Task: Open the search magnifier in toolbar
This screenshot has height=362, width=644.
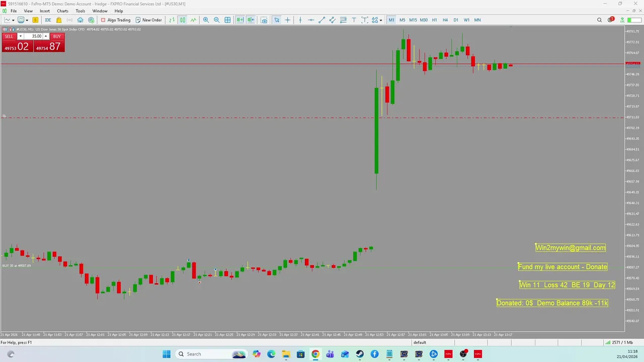Action: coord(599,20)
